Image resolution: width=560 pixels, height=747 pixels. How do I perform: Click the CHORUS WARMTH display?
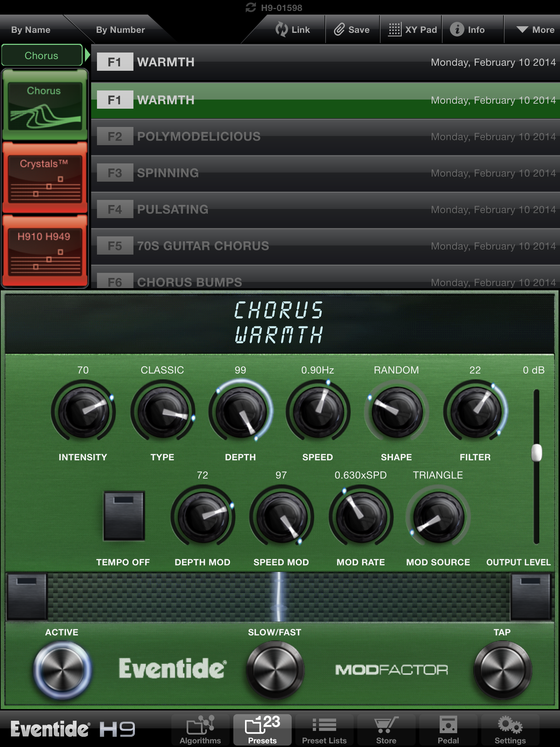click(279, 323)
